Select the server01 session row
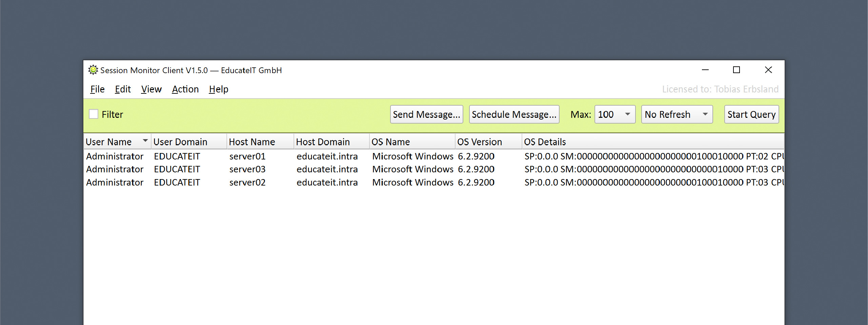 [247, 156]
